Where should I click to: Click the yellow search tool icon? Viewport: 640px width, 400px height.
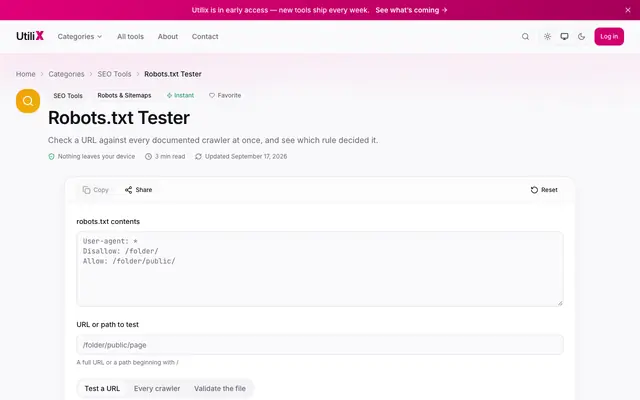pos(28,101)
